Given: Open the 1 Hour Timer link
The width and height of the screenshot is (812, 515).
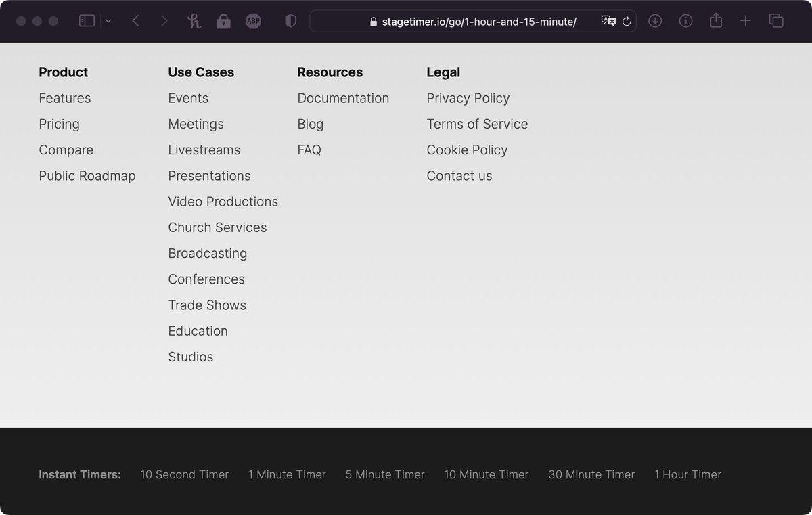Looking at the screenshot, I should coord(687,474).
